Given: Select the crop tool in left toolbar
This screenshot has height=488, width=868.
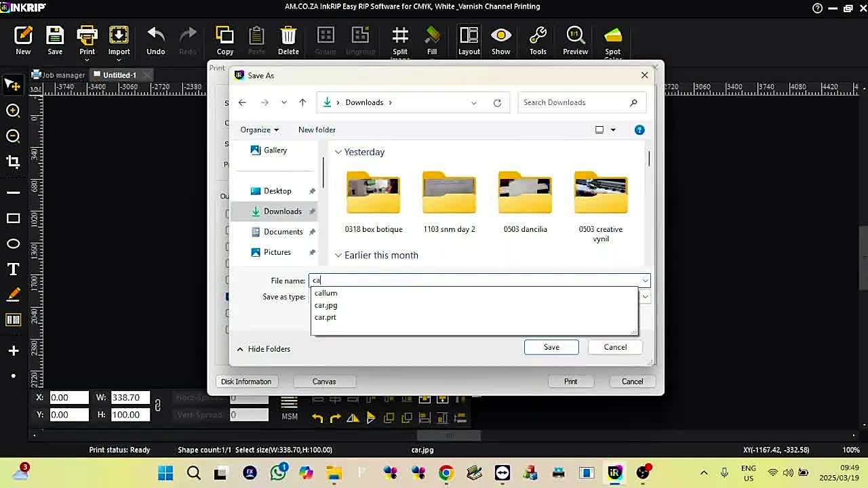Looking at the screenshot, I should coord(13,161).
